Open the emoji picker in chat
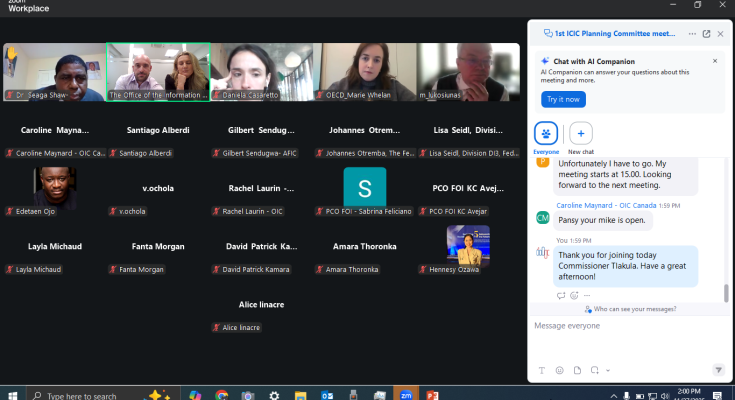This screenshot has height=400, width=735. coord(559,370)
